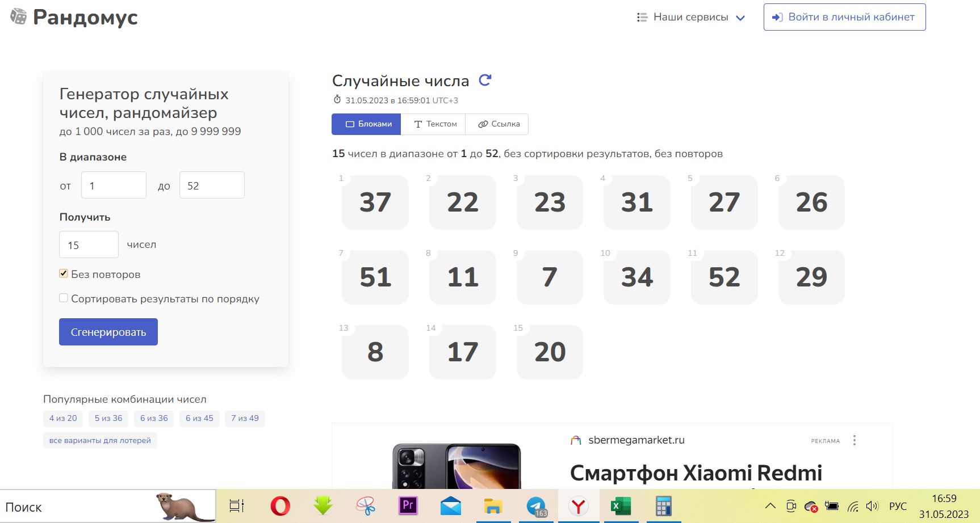Uncheck the Без повторов checkbox

pyautogui.click(x=64, y=273)
